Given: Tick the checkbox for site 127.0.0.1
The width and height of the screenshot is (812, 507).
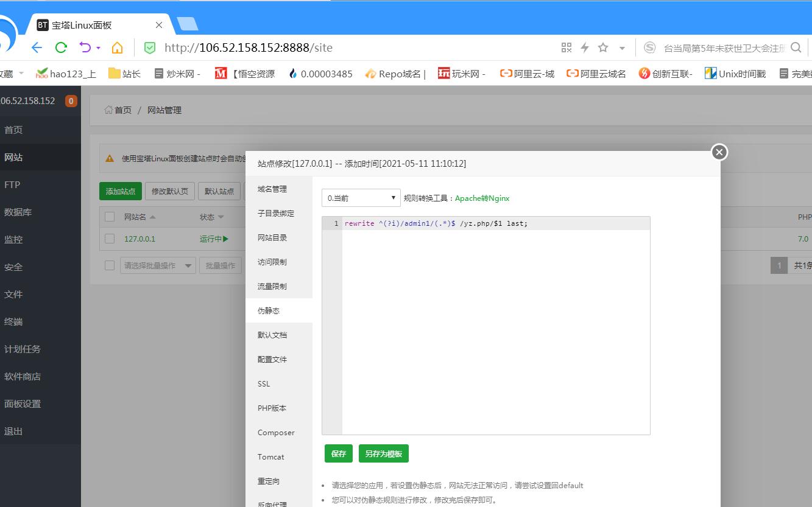Looking at the screenshot, I should [x=110, y=239].
